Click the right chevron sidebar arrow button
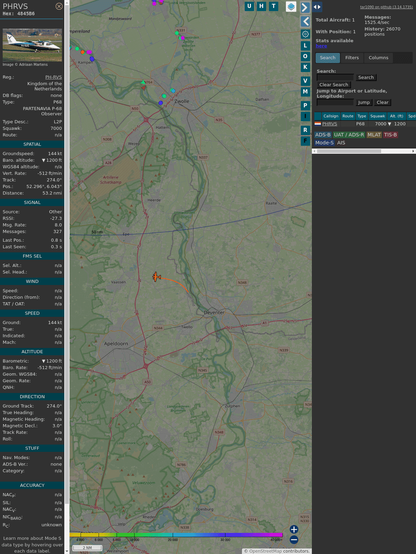Screen dimensions: 416x554 tap(305, 7)
